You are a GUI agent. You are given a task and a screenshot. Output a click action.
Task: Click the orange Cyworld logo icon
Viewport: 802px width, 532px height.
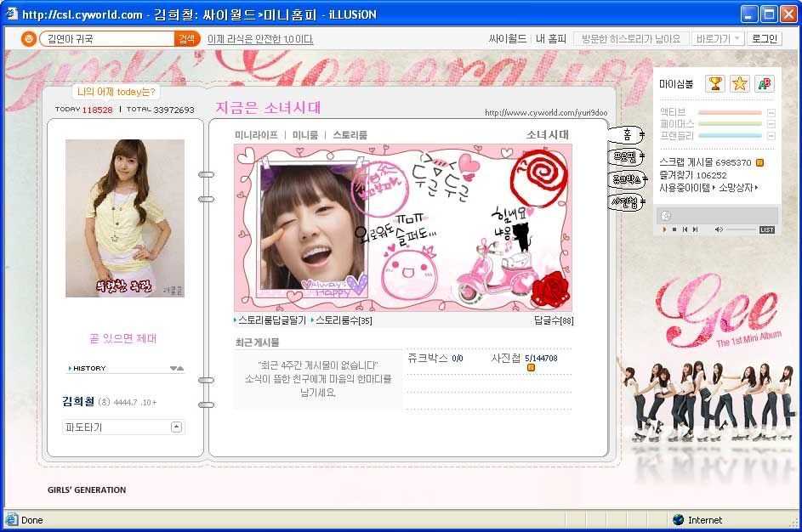[x=29, y=38]
